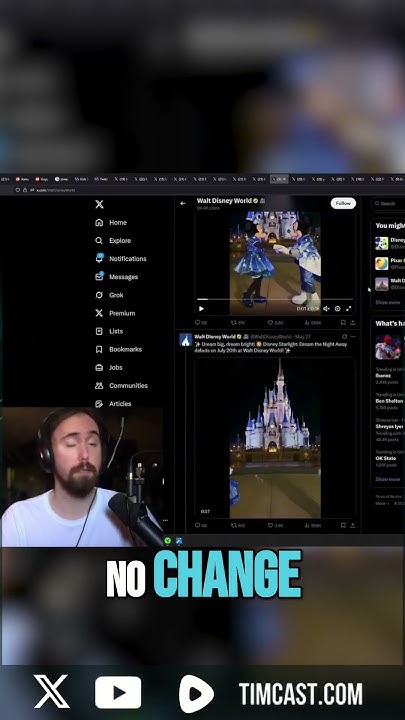The height and width of the screenshot is (720, 405).
Task: Click Grok icon on the Disney Starlight post
Action: [x=344, y=337]
